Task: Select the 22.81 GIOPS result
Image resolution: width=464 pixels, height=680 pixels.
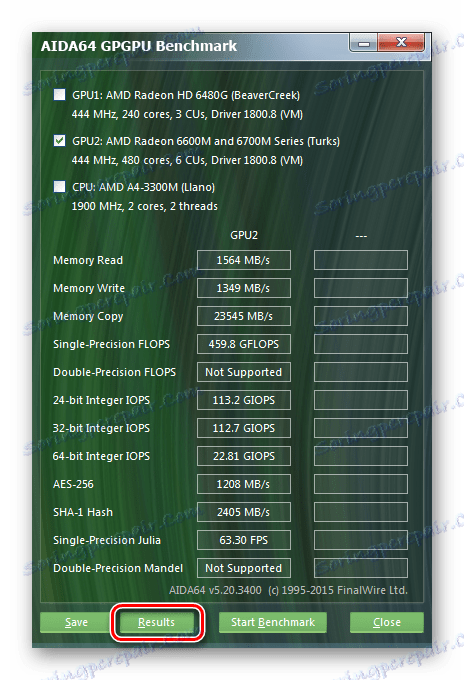Action: coord(244,456)
